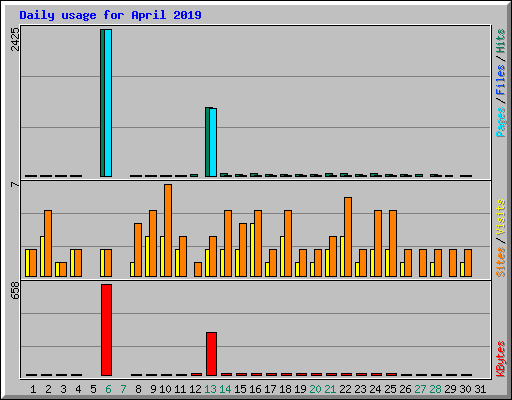Click the blue "Files" legend label

501,80
